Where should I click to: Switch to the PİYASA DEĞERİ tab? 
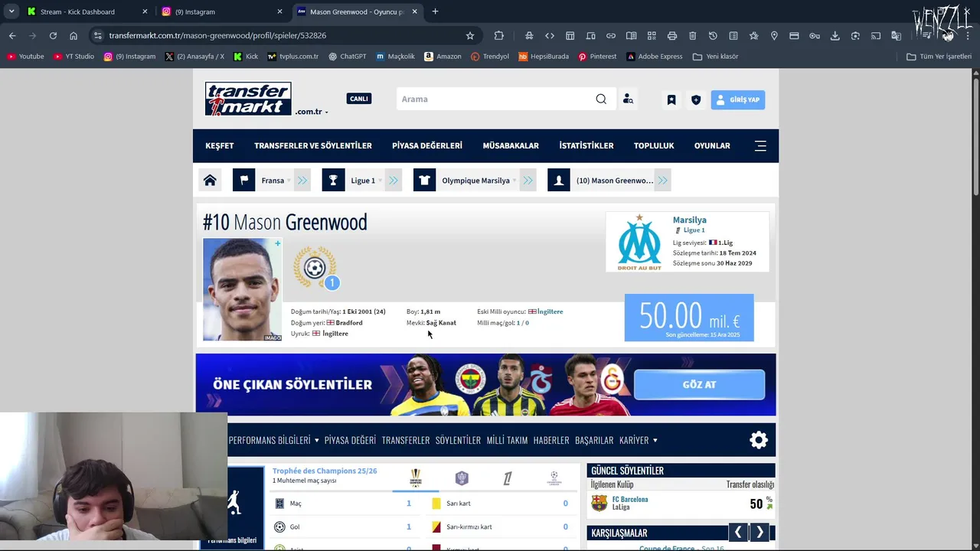350,440
